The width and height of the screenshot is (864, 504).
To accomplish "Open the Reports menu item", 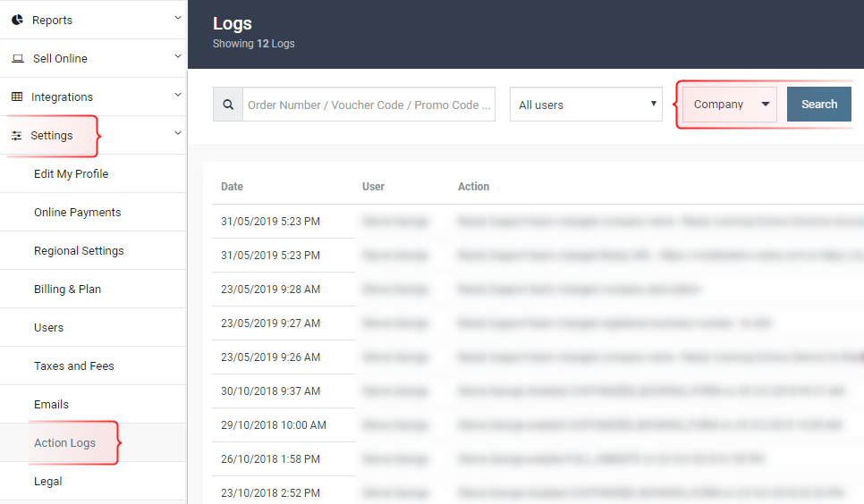I will (x=93, y=20).
